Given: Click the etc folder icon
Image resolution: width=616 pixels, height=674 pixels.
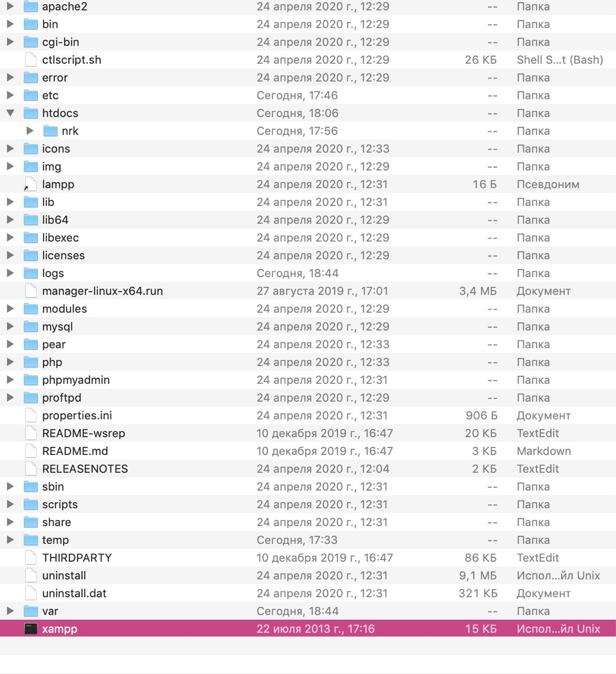Looking at the screenshot, I should [x=31, y=95].
